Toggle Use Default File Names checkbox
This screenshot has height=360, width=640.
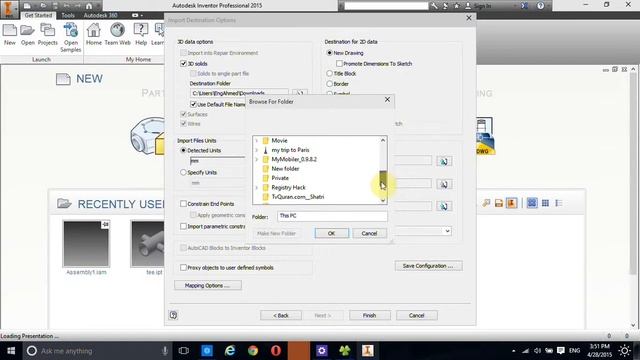193,104
